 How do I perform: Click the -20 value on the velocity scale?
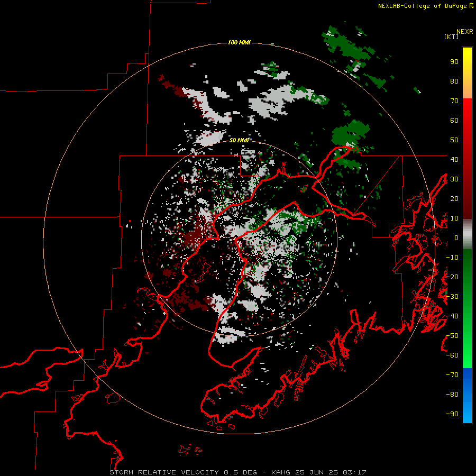452,277
